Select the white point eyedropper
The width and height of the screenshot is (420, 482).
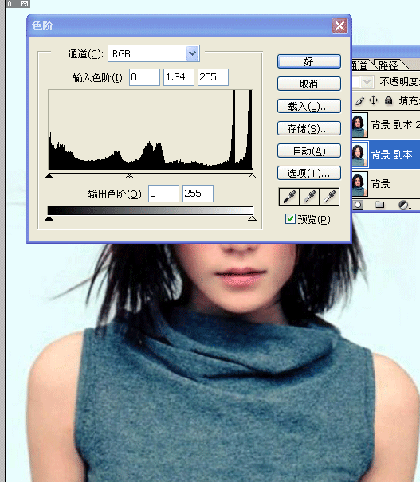click(x=330, y=196)
